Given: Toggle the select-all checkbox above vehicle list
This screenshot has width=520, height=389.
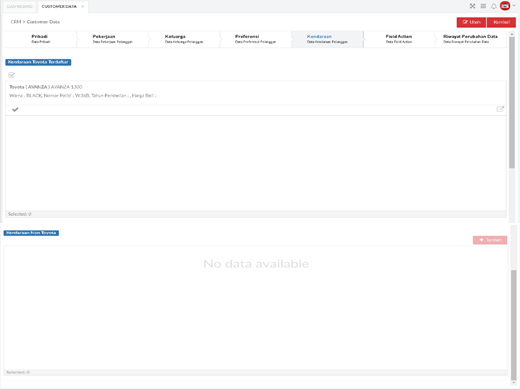Looking at the screenshot, I should pyautogui.click(x=12, y=75).
